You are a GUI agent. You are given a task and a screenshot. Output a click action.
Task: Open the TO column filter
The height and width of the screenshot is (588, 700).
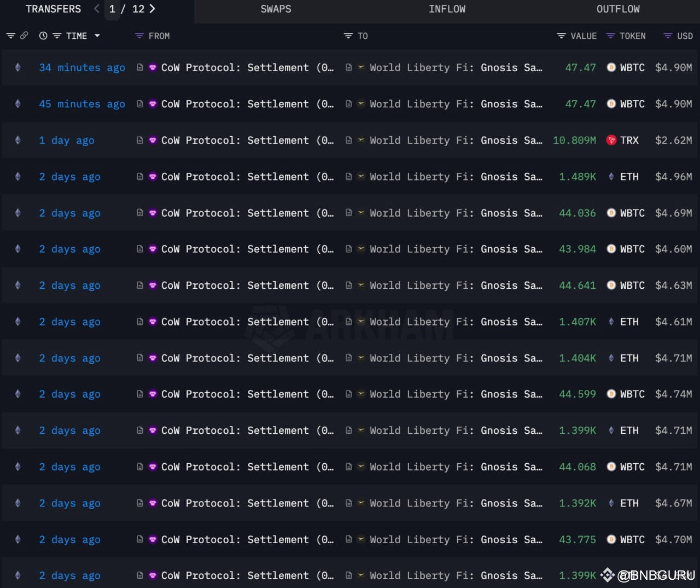coord(348,36)
